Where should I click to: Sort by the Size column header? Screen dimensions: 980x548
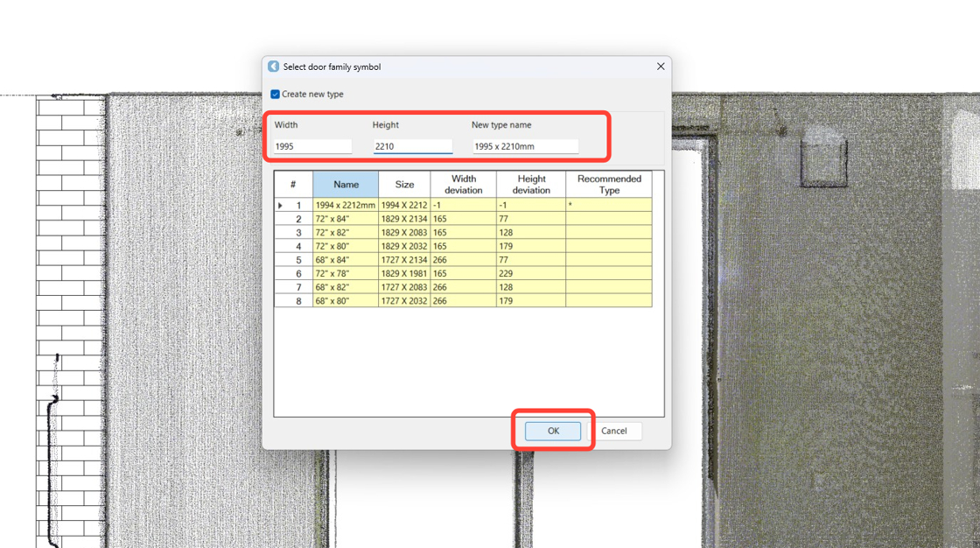click(404, 185)
